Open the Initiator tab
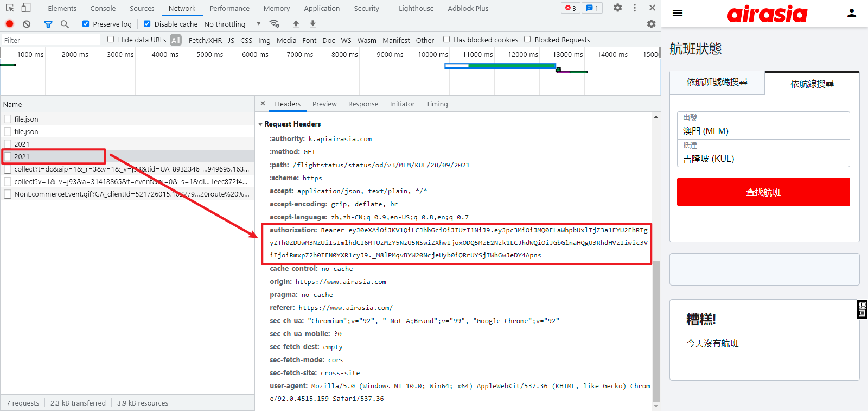The width and height of the screenshot is (868, 411). [x=402, y=104]
